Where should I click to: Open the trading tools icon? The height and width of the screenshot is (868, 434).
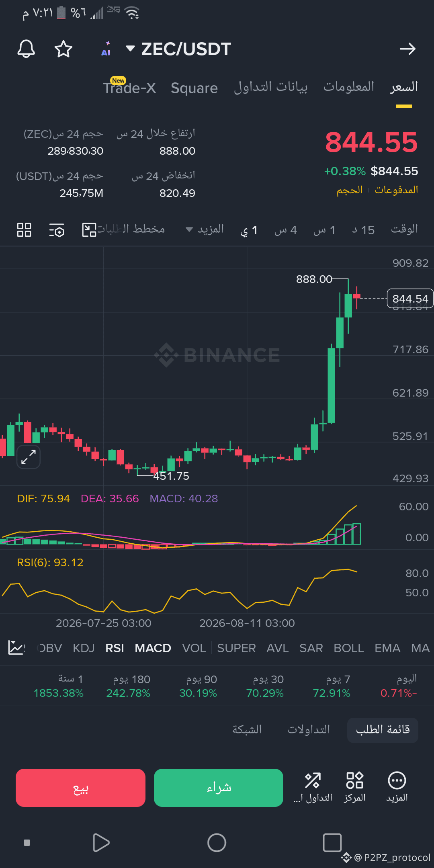tap(313, 787)
